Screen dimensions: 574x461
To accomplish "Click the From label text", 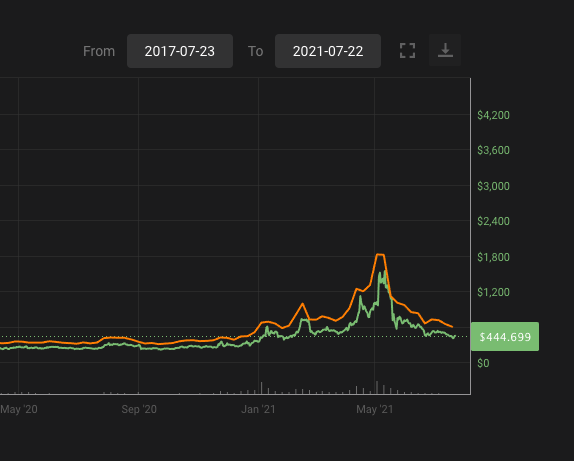I will [x=99, y=51].
